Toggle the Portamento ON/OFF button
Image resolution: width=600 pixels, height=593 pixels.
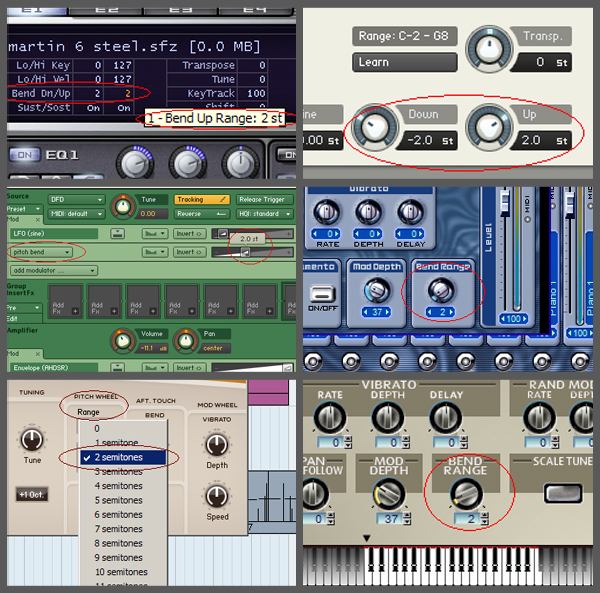click(x=322, y=294)
